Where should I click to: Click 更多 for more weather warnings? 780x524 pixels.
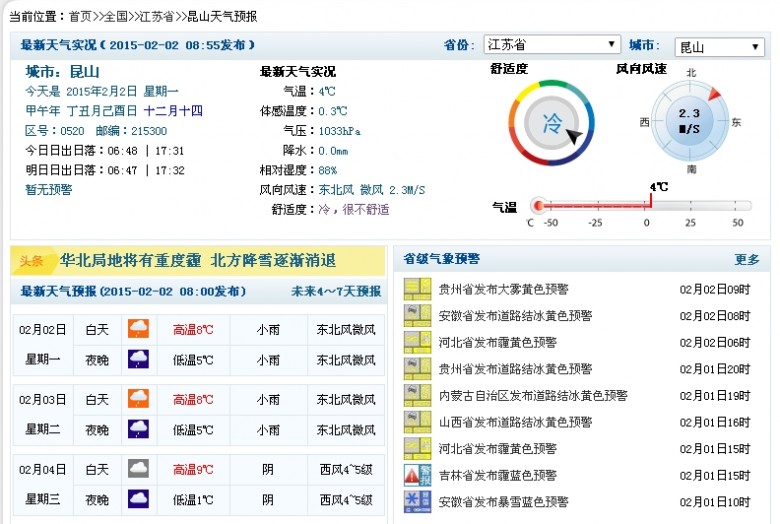[x=747, y=259]
